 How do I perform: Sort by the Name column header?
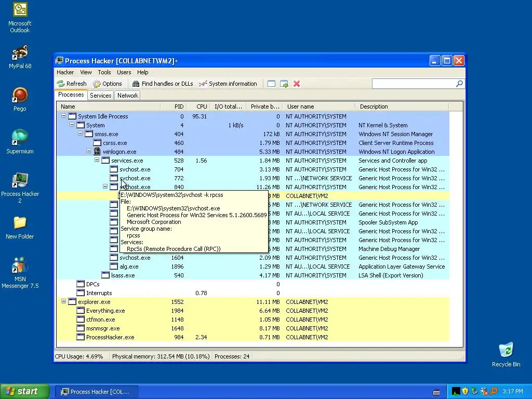[109, 107]
